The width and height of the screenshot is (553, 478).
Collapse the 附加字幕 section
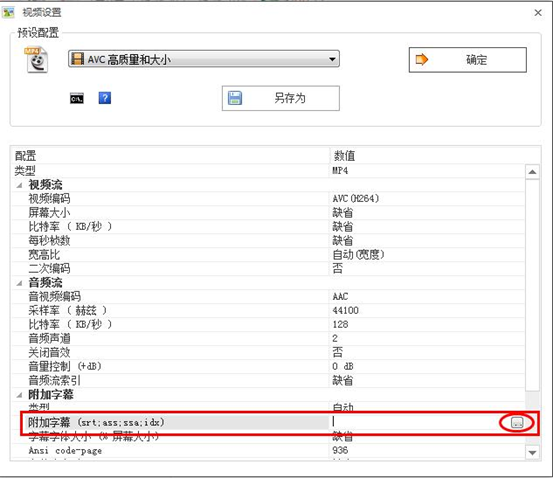pos(20,395)
